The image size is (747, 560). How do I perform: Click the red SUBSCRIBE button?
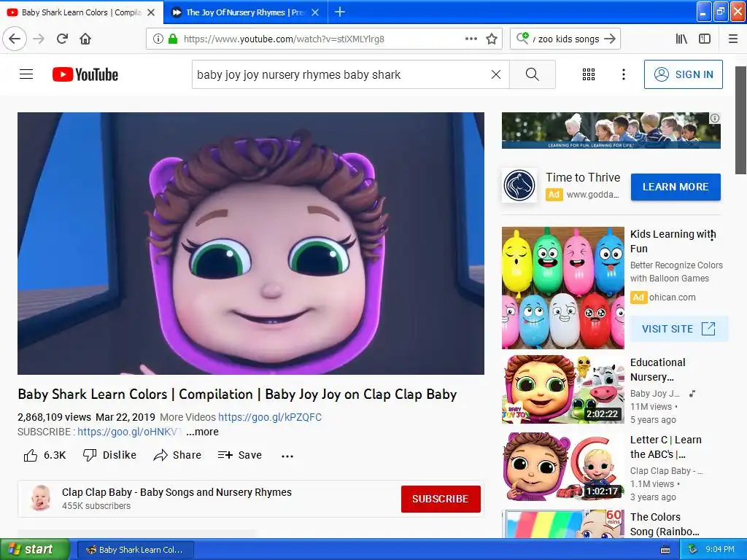click(x=441, y=499)
